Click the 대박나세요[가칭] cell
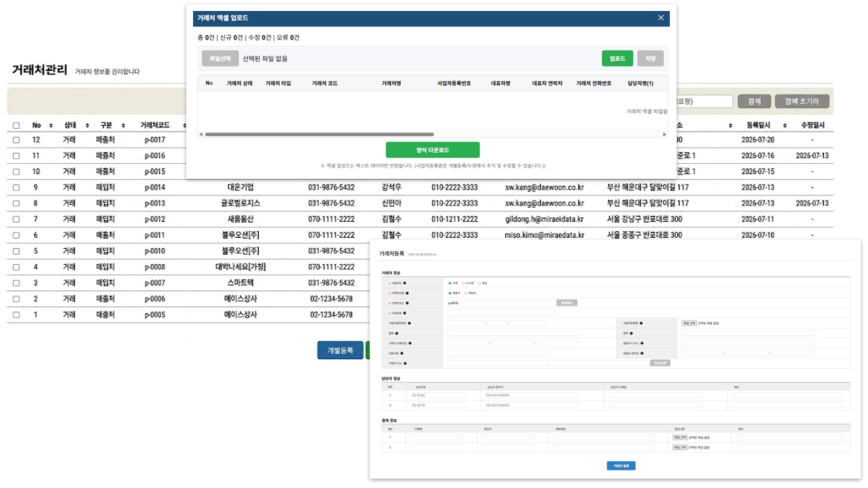The height and width of the screenshot is (488, 868). point(241,267)
